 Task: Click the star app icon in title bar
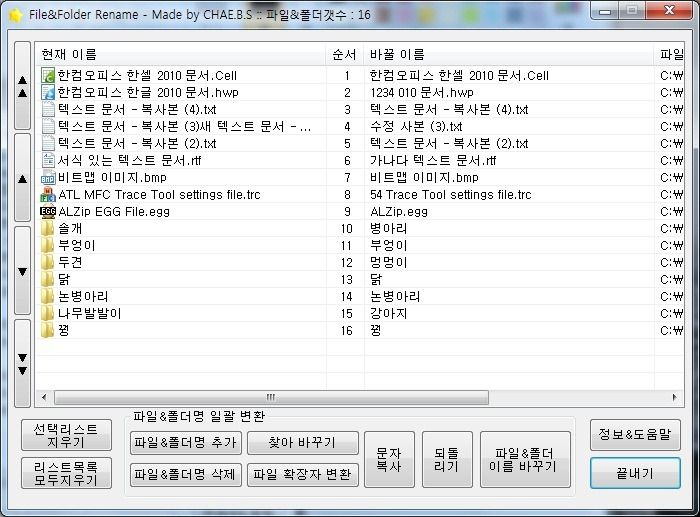[15, 15]
